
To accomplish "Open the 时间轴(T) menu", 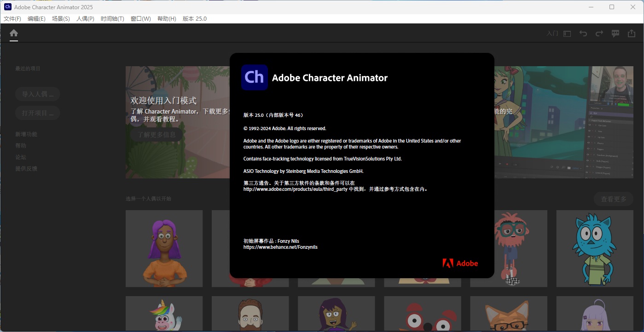I will (112, 19).
